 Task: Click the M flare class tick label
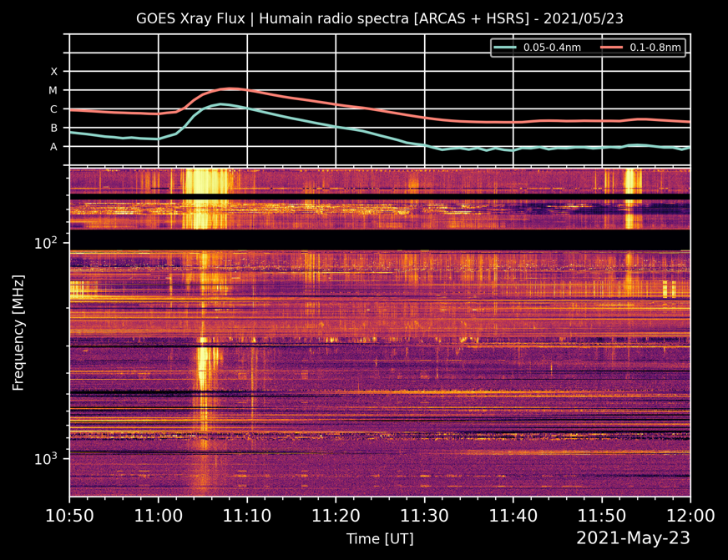click(54, 90)
